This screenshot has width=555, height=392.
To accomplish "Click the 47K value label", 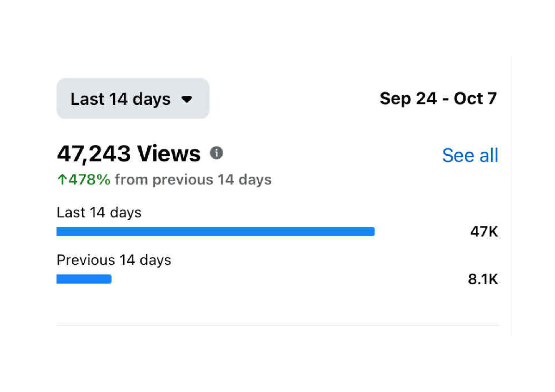I will click(x=484, y=231).
